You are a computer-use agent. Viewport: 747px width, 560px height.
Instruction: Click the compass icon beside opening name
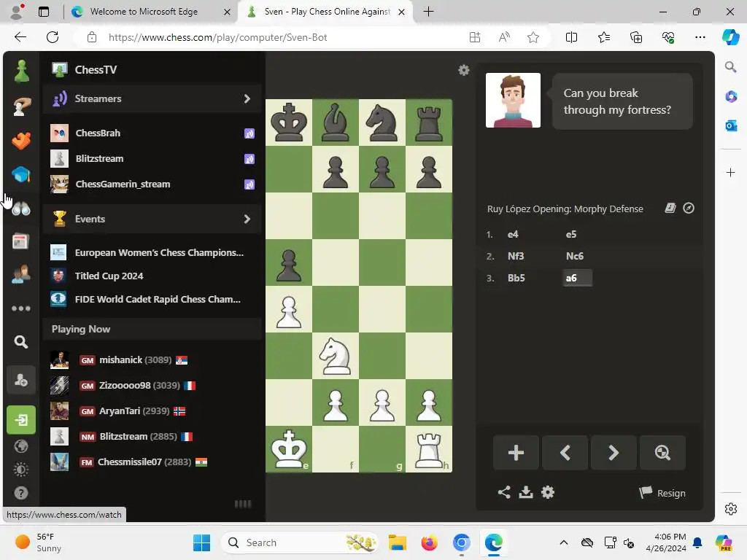click(x=689, y=208)
